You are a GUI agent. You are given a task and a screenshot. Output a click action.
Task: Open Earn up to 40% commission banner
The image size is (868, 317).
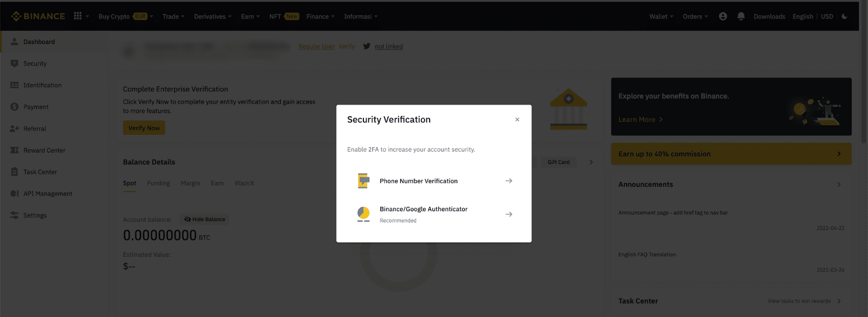(731, 154)
